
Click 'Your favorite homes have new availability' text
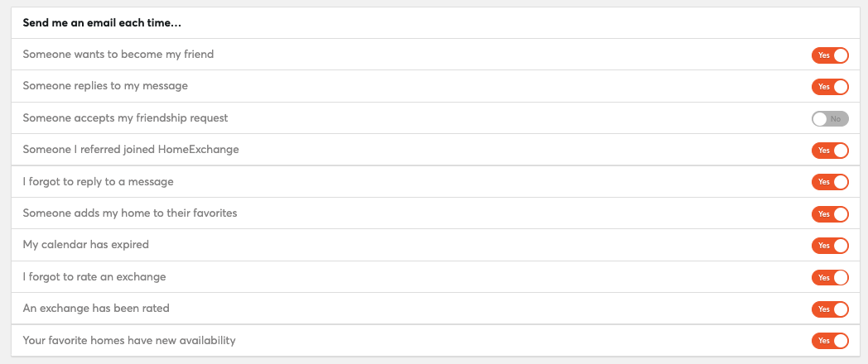[129, 340]
